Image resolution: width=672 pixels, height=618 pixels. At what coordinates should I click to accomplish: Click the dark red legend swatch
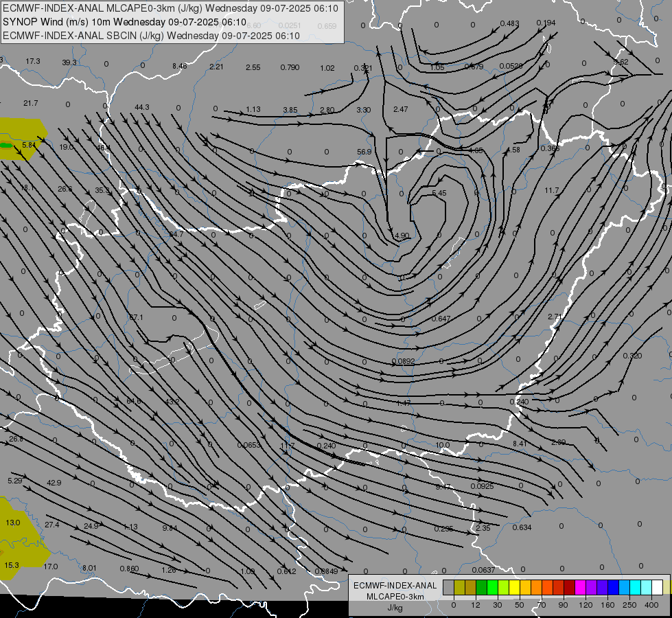point(570,588)
